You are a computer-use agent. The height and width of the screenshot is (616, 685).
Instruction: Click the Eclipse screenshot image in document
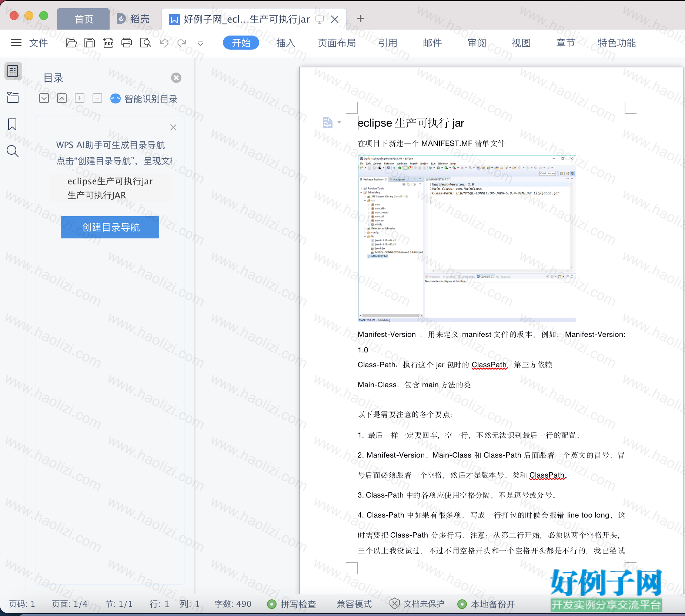pyautogui.click(x=467, y=239)
